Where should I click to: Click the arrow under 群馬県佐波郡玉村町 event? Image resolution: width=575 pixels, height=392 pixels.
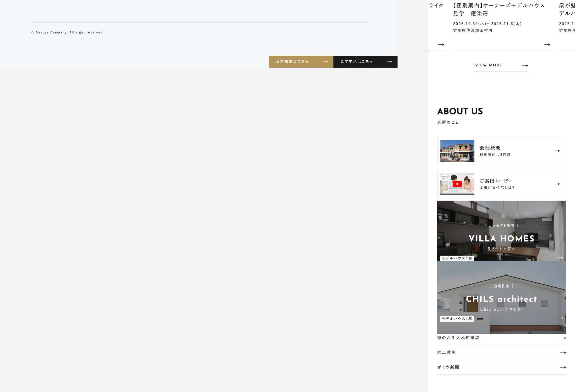tap(547, 45)
